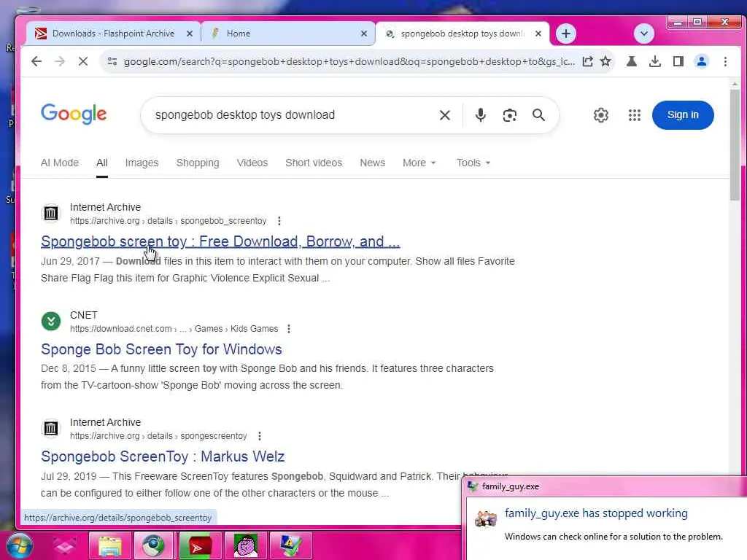Toggle Chrome side panel
Screen dimensions: 747x560
click(x=678, y=61)
